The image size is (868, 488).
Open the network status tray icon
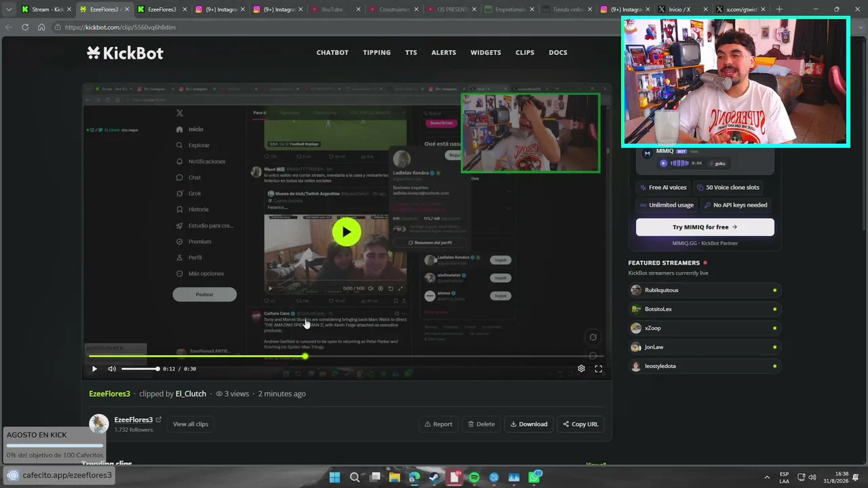[x=801, y=477]
